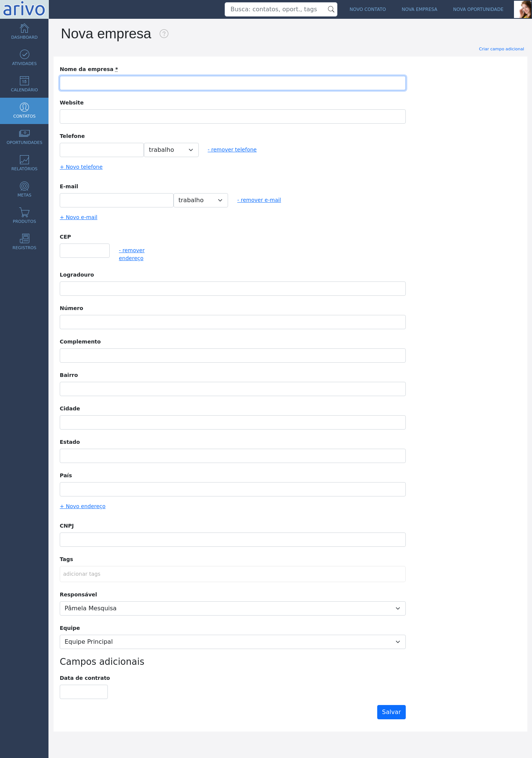Click the help question mark icon
The width and height of the screenshot is (532, 758).
pos(164,34)
